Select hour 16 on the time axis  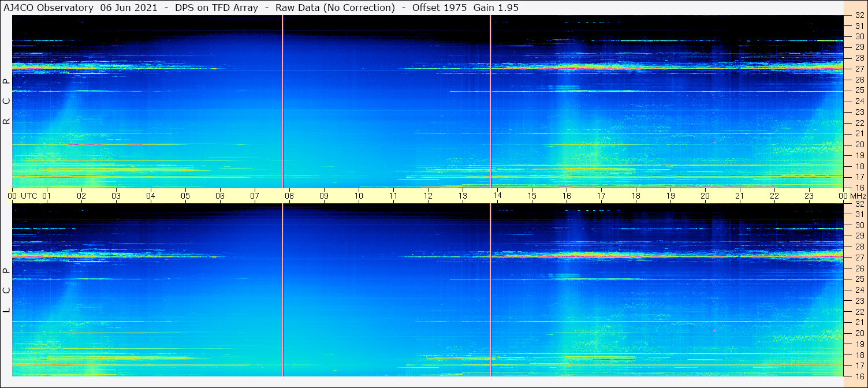tap(567, 196)
